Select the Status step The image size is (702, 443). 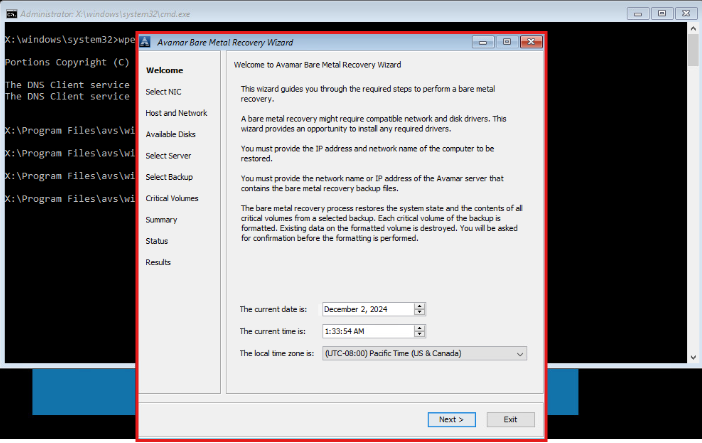click(x=157, y=241)
